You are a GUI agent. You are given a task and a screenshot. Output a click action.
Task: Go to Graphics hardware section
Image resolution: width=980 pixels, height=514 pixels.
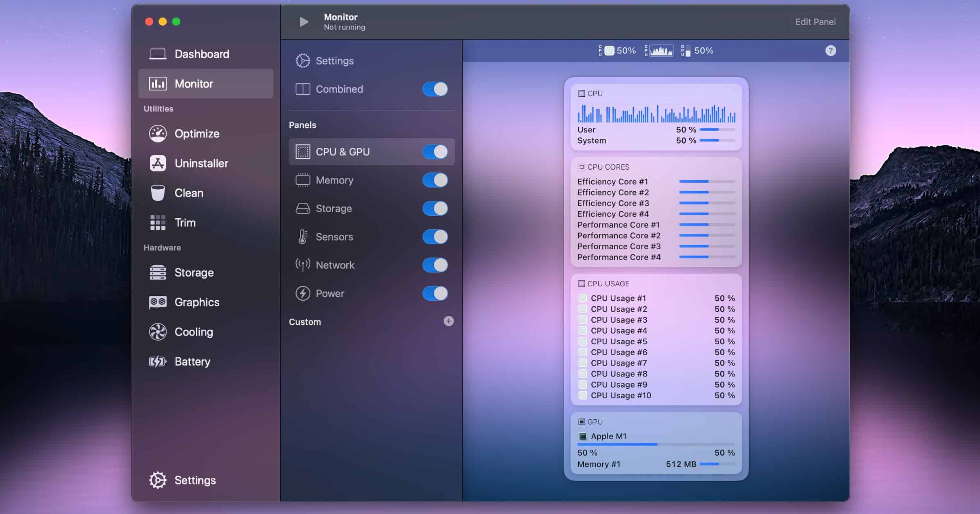click(x=196, y=302)
